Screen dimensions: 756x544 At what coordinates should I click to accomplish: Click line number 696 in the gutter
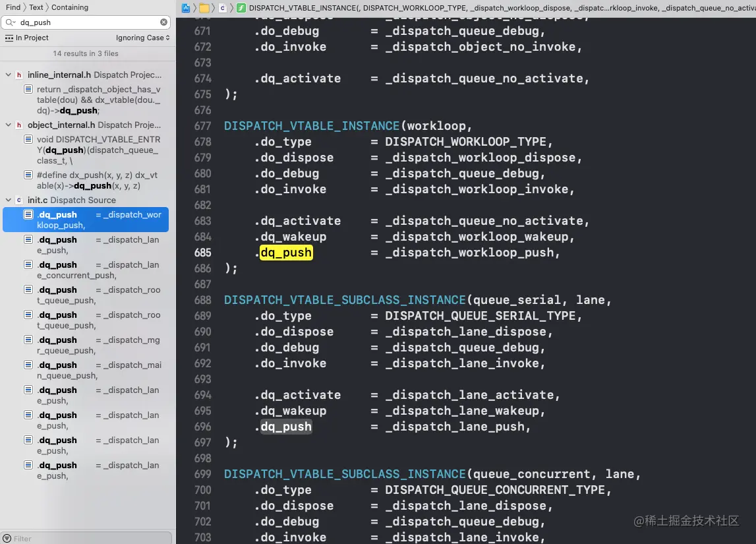click(x=202, y=427)
